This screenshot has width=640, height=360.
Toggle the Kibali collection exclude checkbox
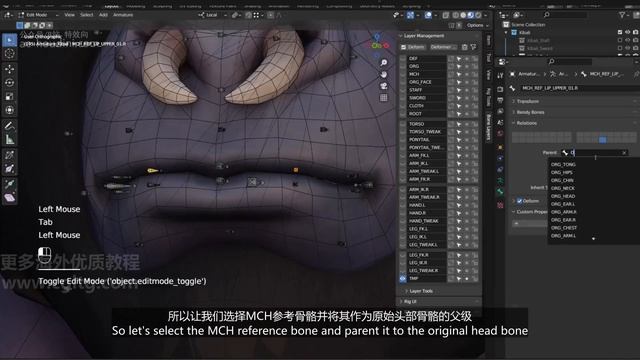pos(620,32)
